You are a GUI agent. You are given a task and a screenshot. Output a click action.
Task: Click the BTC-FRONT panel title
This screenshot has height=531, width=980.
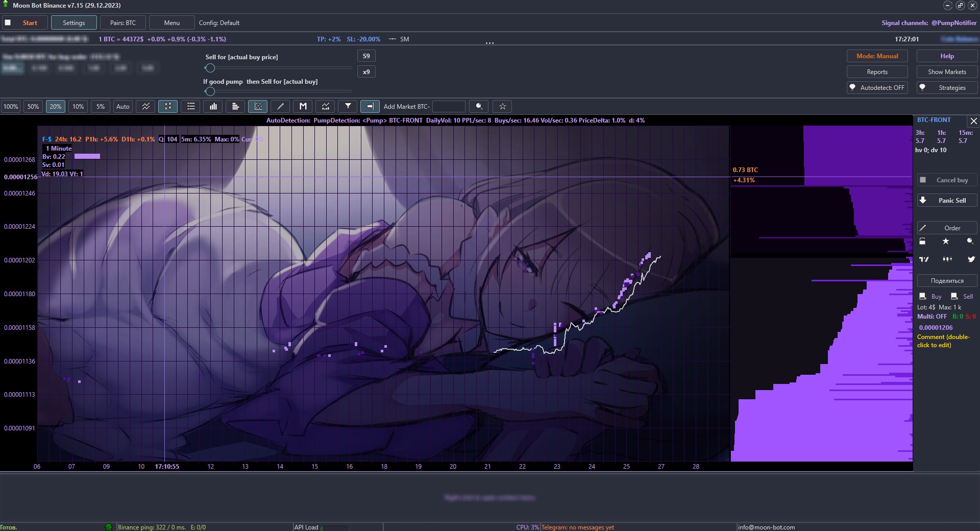934,120
